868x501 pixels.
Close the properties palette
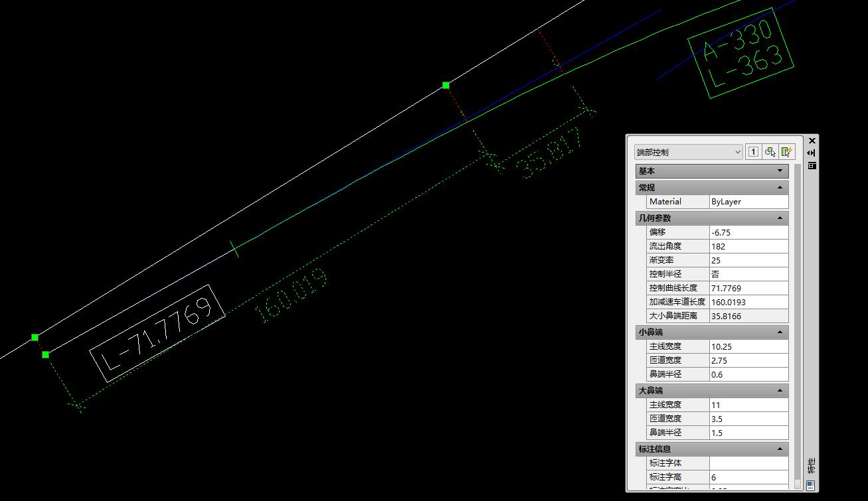point(812,141)
